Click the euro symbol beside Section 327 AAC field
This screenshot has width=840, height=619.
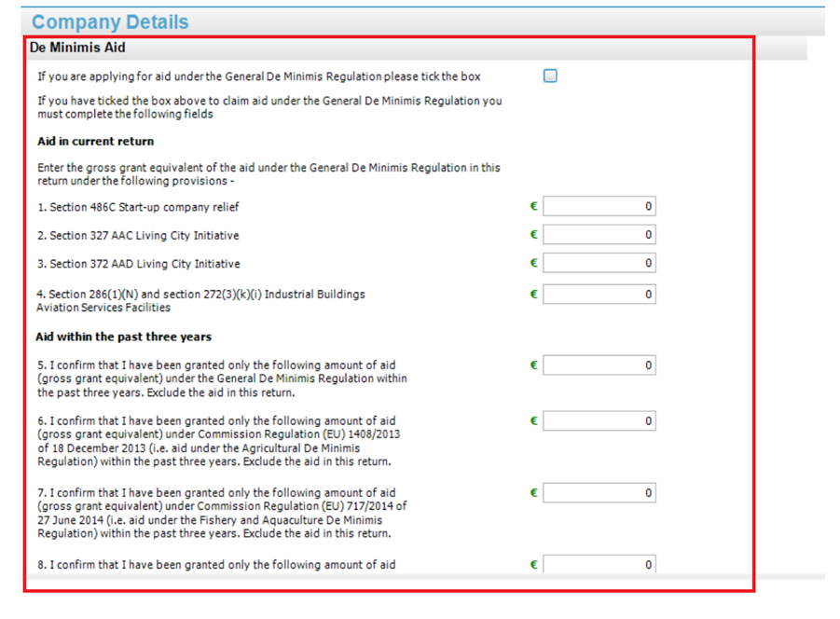[x=533, y=235]
